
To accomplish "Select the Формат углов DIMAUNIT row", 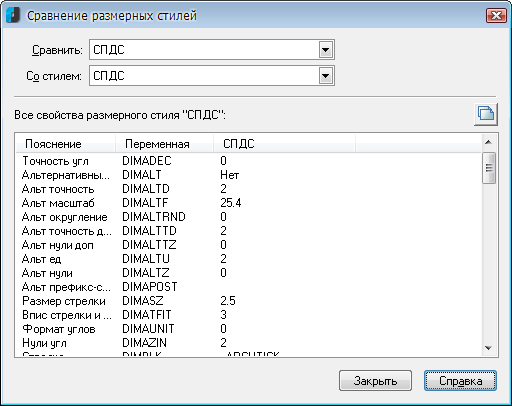I will coord(248,329).
